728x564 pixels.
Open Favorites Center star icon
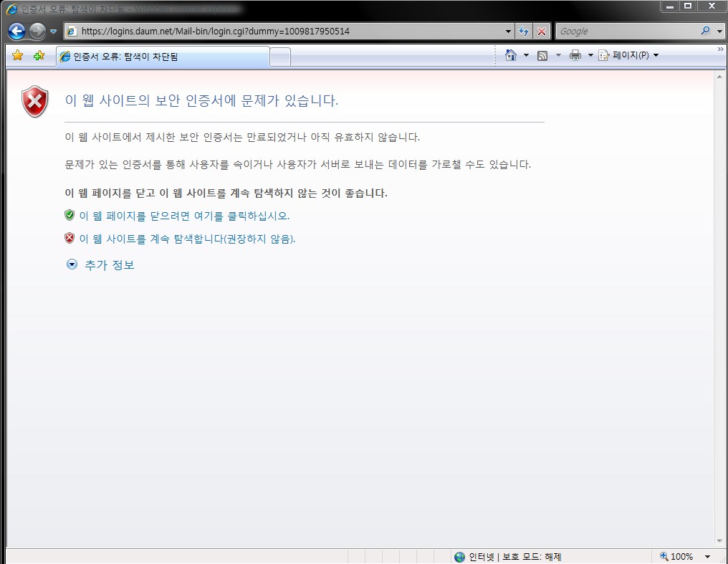click(x=18, y=55)
